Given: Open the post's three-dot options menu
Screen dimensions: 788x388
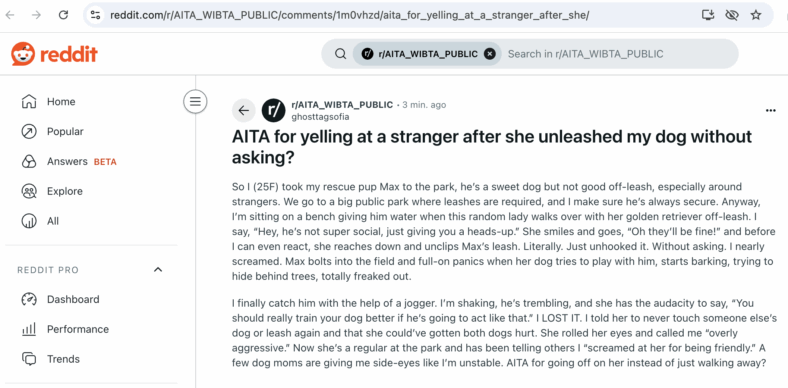Looking at the screenshot, I should (770, 111).
